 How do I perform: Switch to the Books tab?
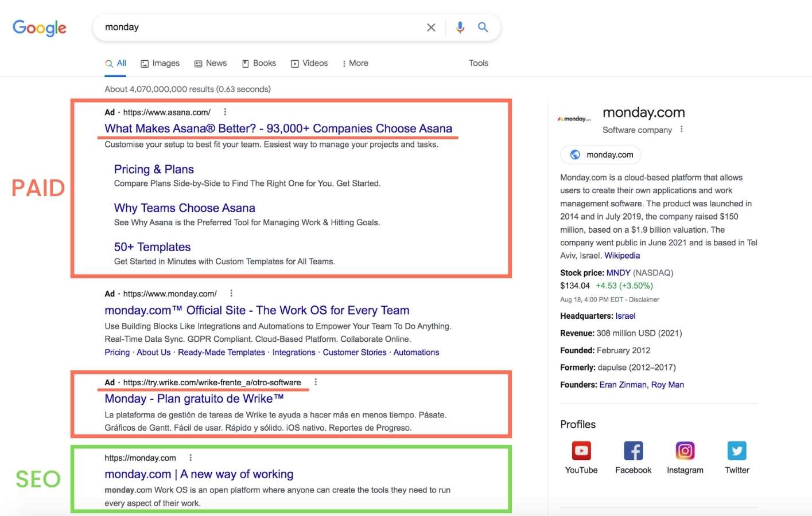[x=259, y=63]
